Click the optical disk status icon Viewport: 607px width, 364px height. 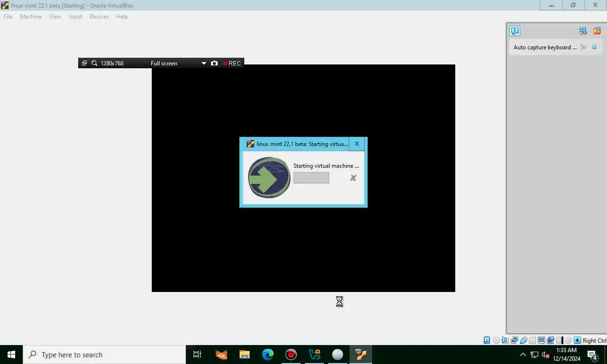496,340
